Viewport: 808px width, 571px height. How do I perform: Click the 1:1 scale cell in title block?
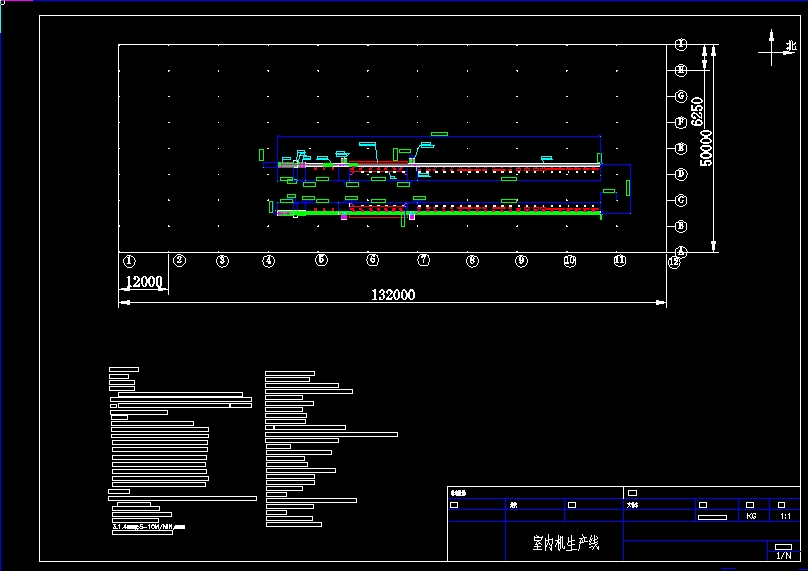click(785, 517)
